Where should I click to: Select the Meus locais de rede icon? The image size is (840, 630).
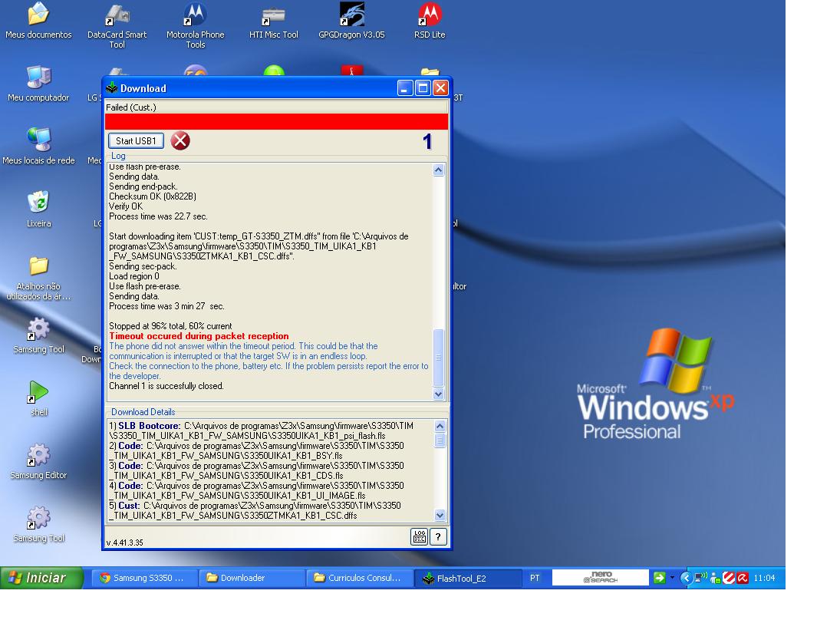(38, 147)
